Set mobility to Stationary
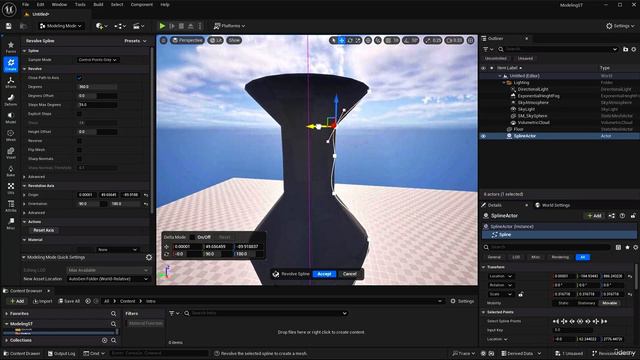The width and height of the screenshot is (640, 360). coord(586,303)
